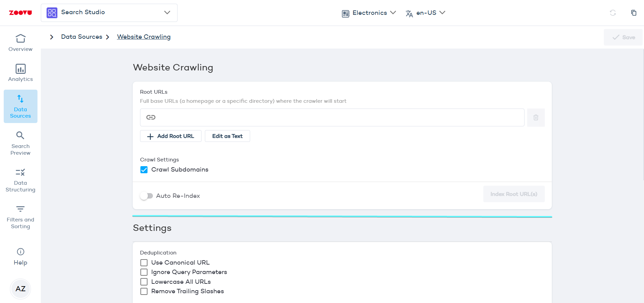
Task: Click the Add Root URL button
Action: click(170, 136)
